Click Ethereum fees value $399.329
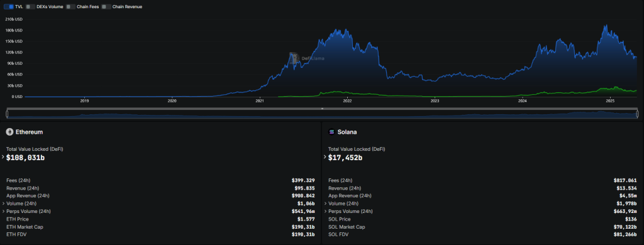This screenshot has width=644, height=245. tap(303, 180)
